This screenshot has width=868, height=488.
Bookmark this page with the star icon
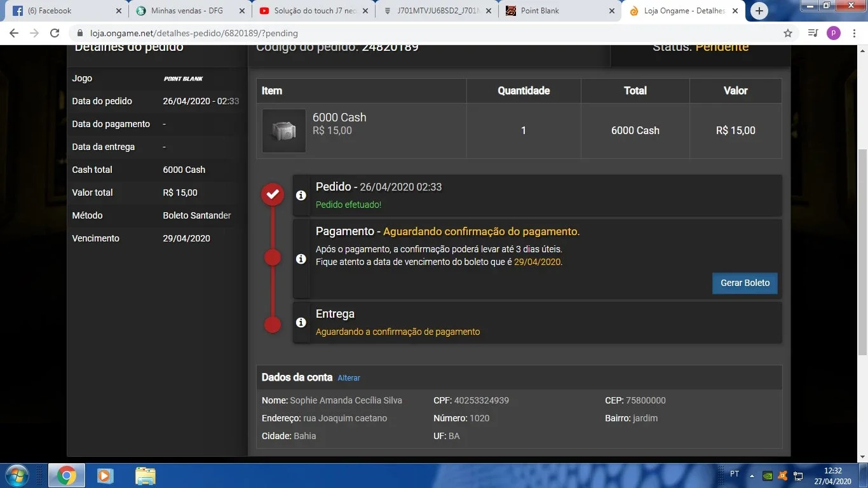[x=788, y=33]
